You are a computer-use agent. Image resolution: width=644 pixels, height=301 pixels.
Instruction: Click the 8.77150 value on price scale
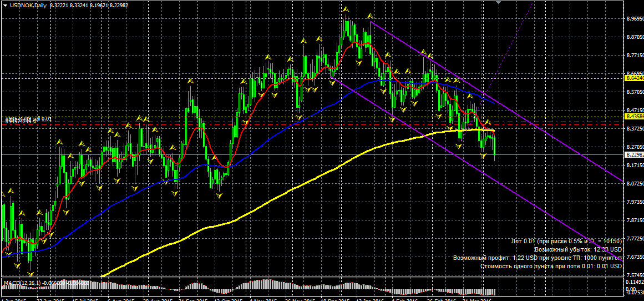tap(635, 55)
